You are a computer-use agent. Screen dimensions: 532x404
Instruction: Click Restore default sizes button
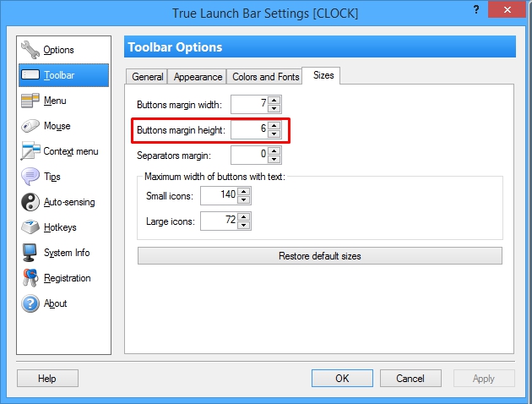(x=319, y=255)
